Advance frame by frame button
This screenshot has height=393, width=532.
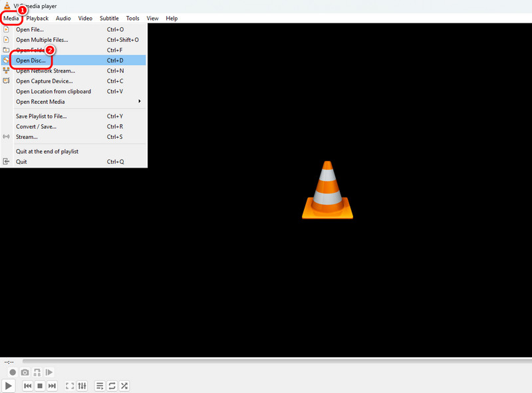tap(49, 372)
